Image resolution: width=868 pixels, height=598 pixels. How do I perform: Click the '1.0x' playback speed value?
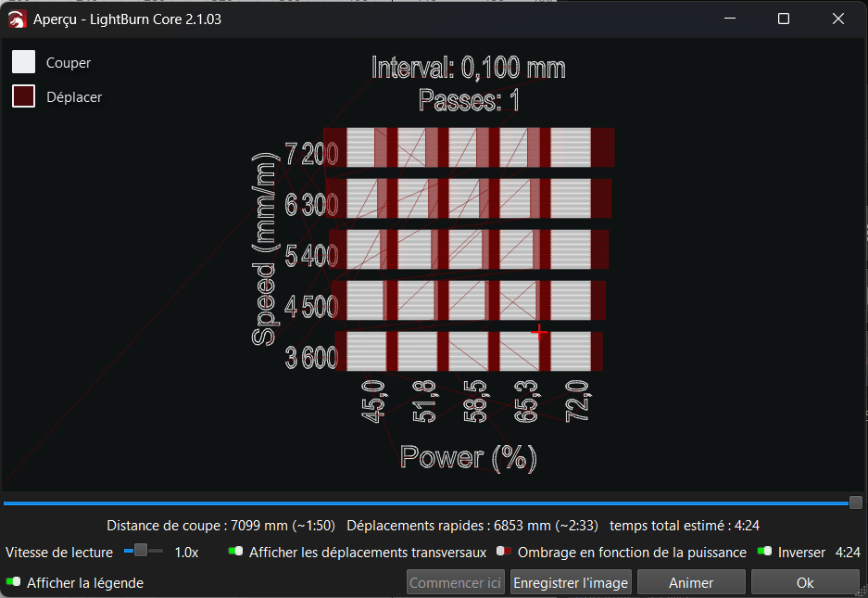(x=186, y=553)
